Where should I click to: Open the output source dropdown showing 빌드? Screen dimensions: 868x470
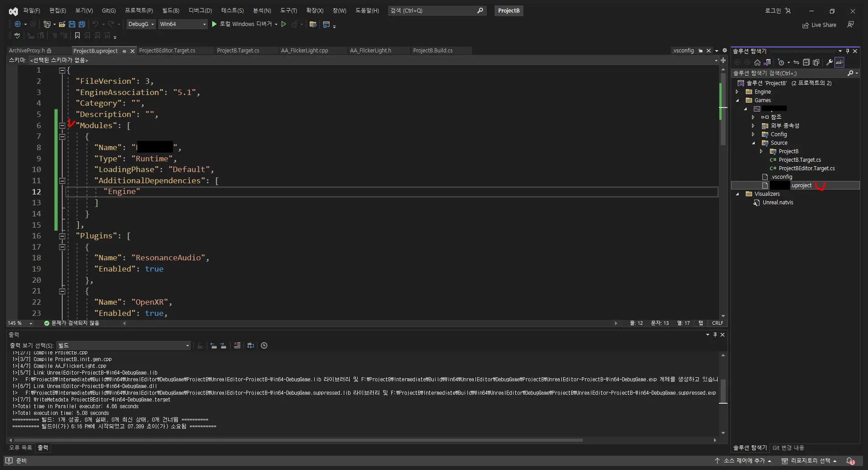coord(124,345)
